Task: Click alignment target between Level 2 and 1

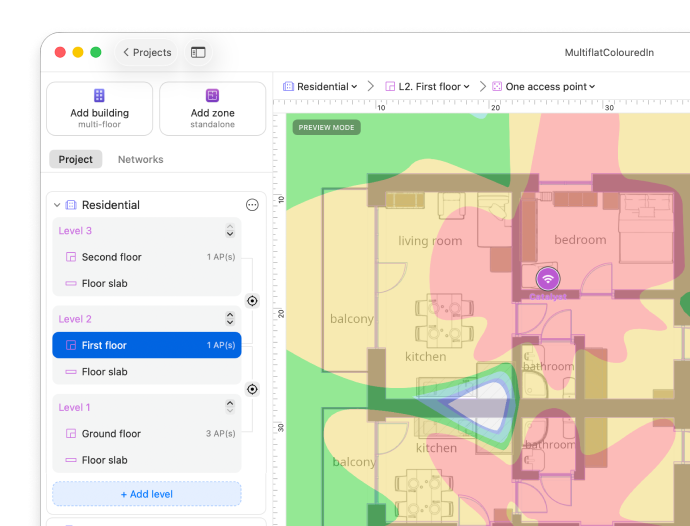Action: pyautogui.click(x=252, y=389)
